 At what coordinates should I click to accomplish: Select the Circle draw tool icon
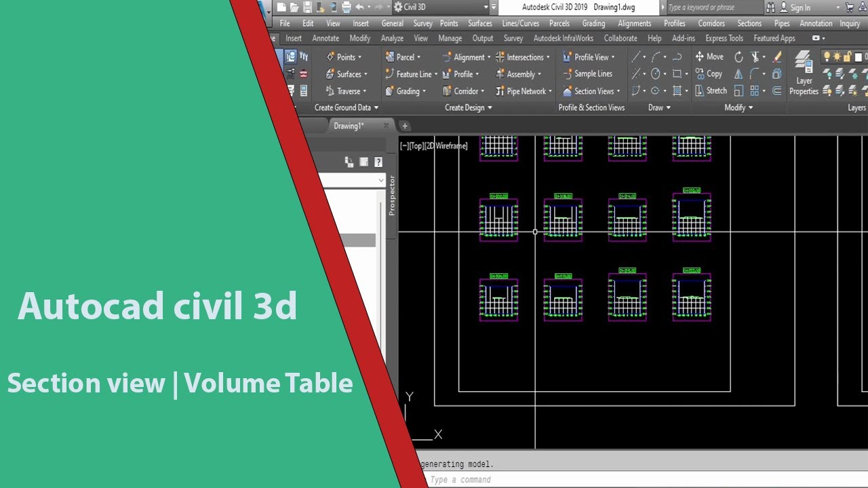point(655,73)
